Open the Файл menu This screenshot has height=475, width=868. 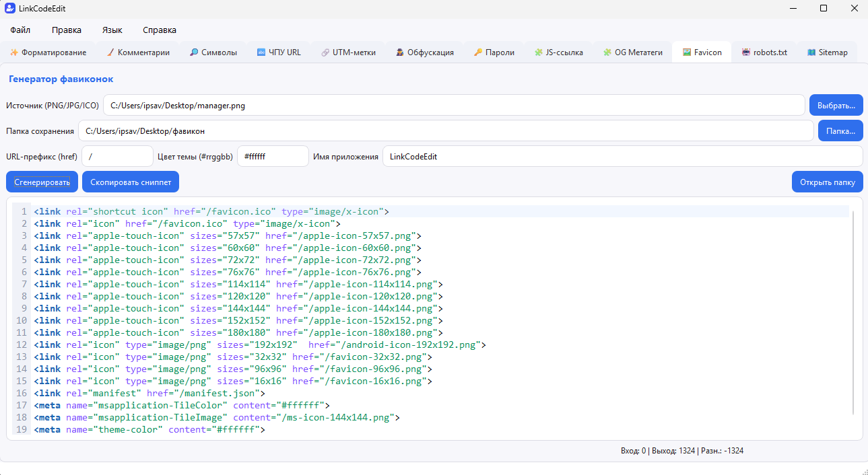point(20,30)
